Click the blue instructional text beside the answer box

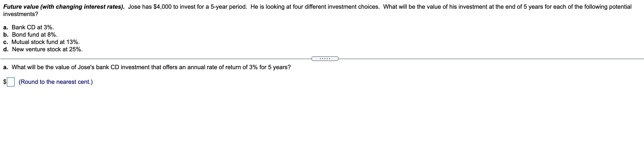click(x=55, y=82)
